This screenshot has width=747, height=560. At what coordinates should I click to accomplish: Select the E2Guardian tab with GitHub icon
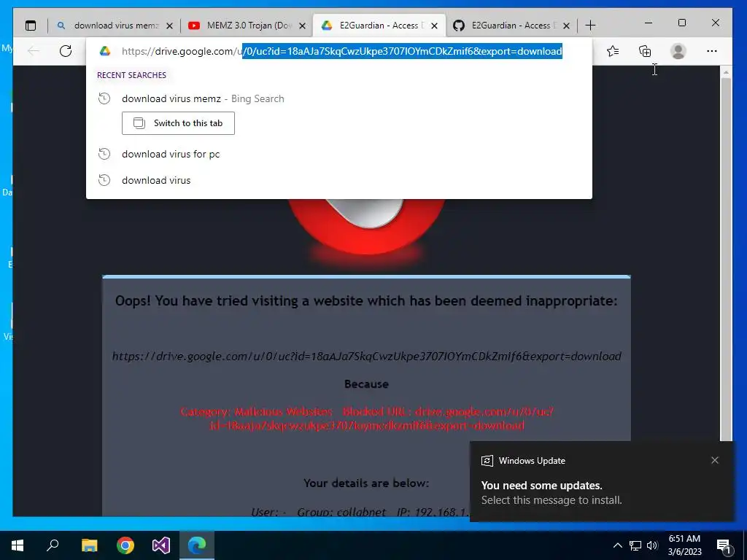tap(511, 26)
